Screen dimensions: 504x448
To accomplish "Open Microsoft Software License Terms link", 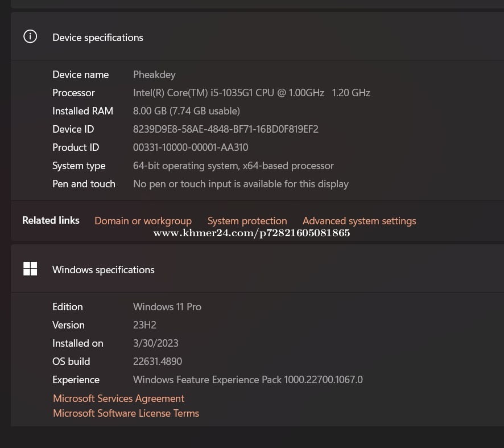I will point(126,413).
